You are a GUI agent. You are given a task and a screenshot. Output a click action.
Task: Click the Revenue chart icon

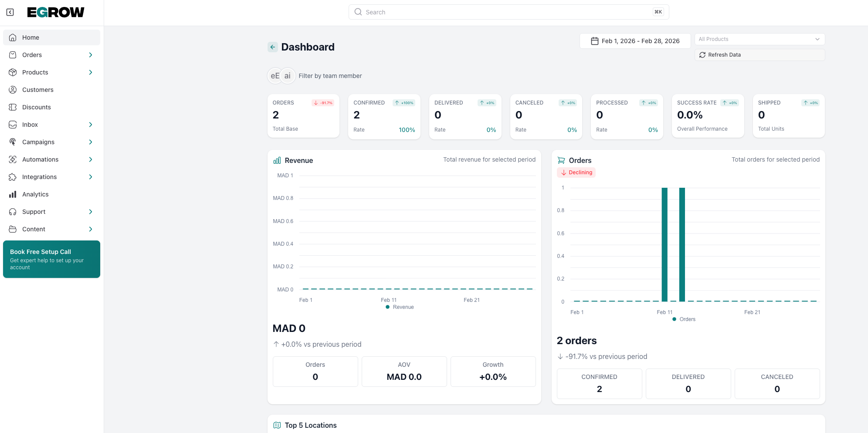click(277, 160)
